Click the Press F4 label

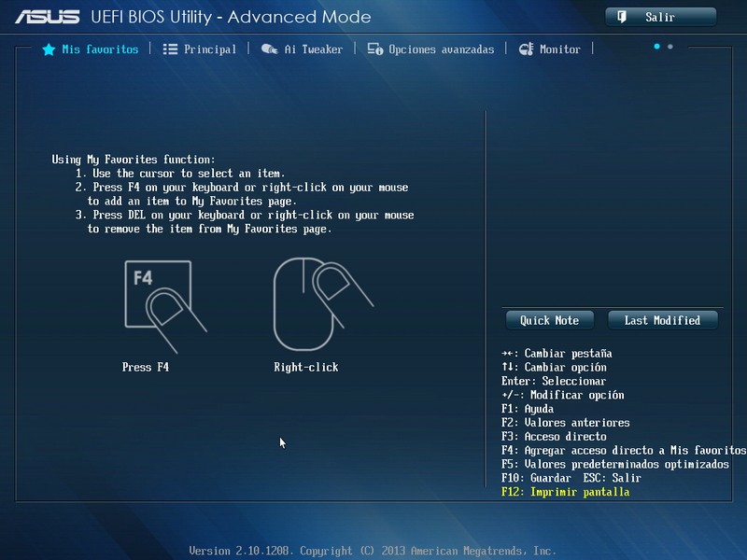pos(146,367)
